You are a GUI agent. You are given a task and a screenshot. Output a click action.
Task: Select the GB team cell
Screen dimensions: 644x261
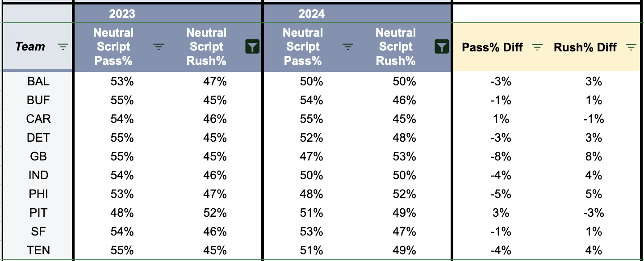click(38, 156)
